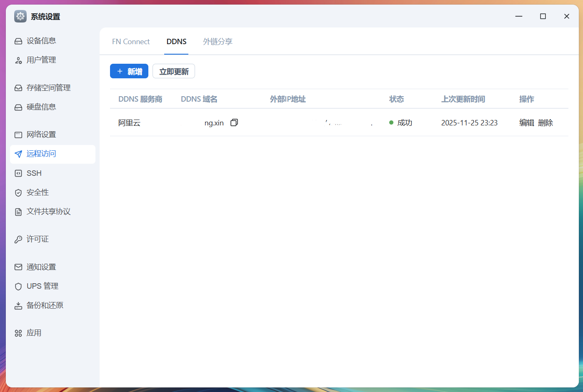Click the 网络设置 window icon
Viewport: 583px width, 392px height.
[x=18, y=135]
